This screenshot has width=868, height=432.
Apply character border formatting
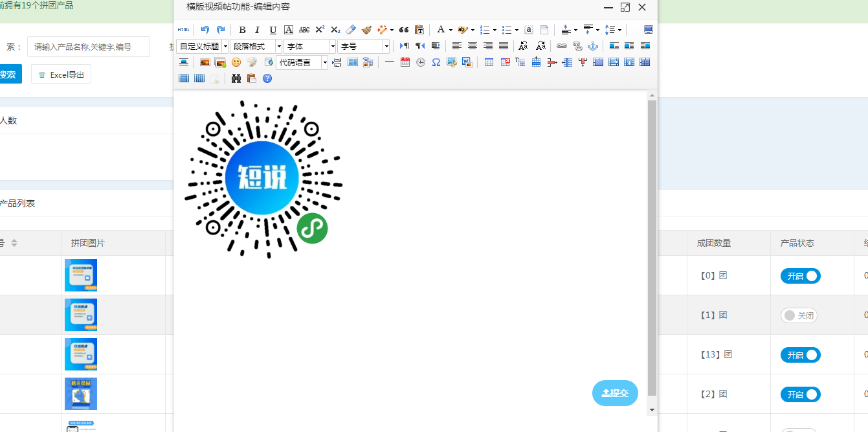(289, 30)
